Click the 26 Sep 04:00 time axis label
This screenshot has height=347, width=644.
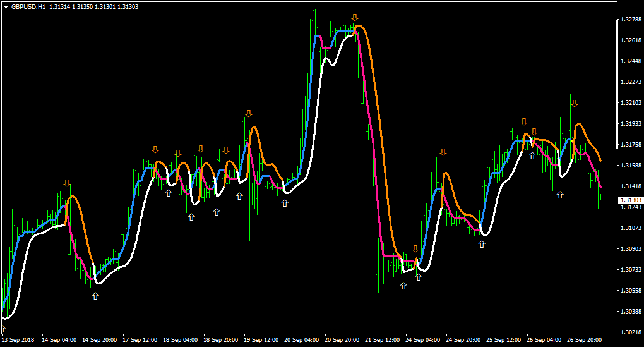544,340
